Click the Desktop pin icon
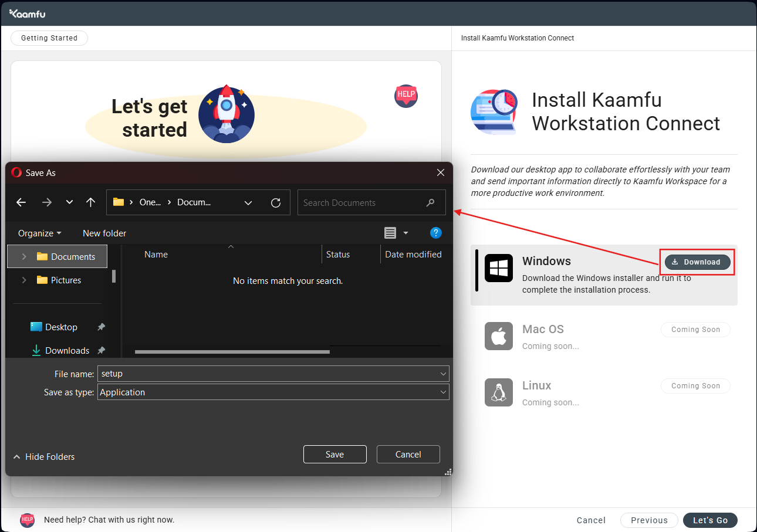Image resolution: width=757 pixels, height=532 pixels. pyautogui.click(x=101, y=327)
